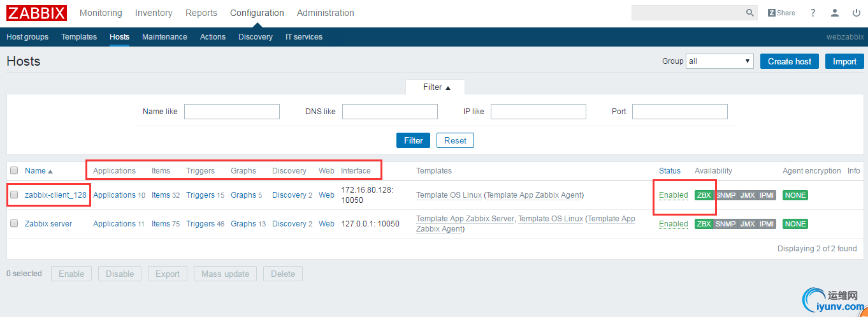Image resolution: width=868 pixels, height=317 pixels.
Task: Go to Host groups submenu
Action: click(x=27, y=37)
